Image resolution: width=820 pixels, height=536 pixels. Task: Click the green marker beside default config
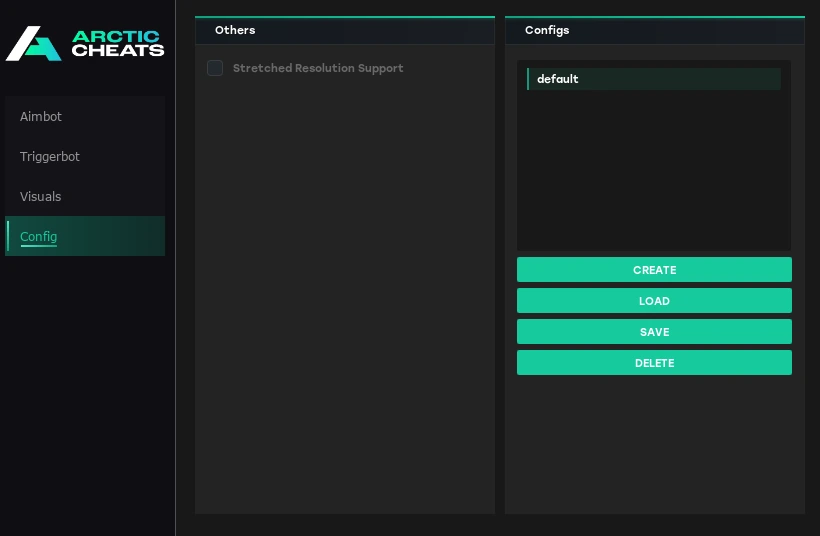click(528, 79)
